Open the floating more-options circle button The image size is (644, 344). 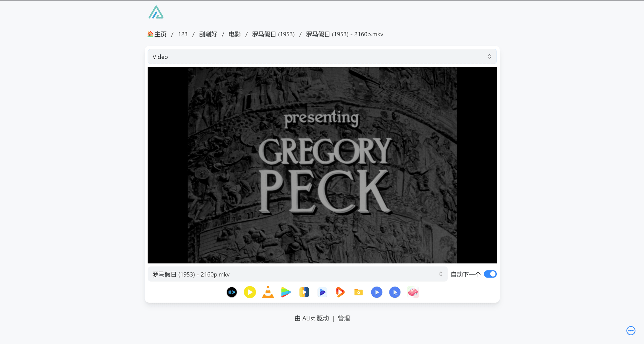(x=631, y=331)
